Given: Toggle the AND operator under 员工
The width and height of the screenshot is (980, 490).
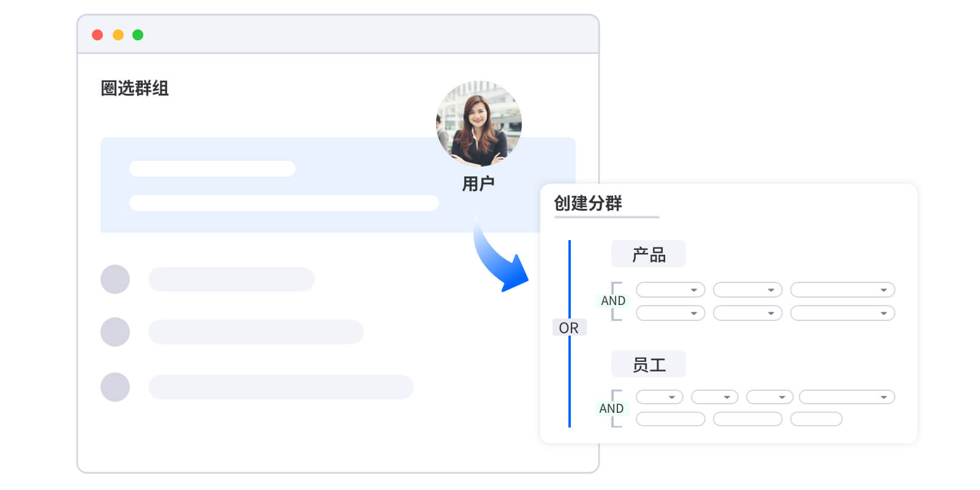Looking at the screenshot, I should tap(611, 409).
